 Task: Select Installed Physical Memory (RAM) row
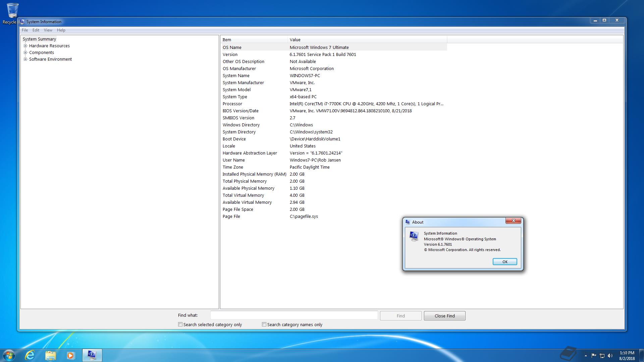pos(334,174)
